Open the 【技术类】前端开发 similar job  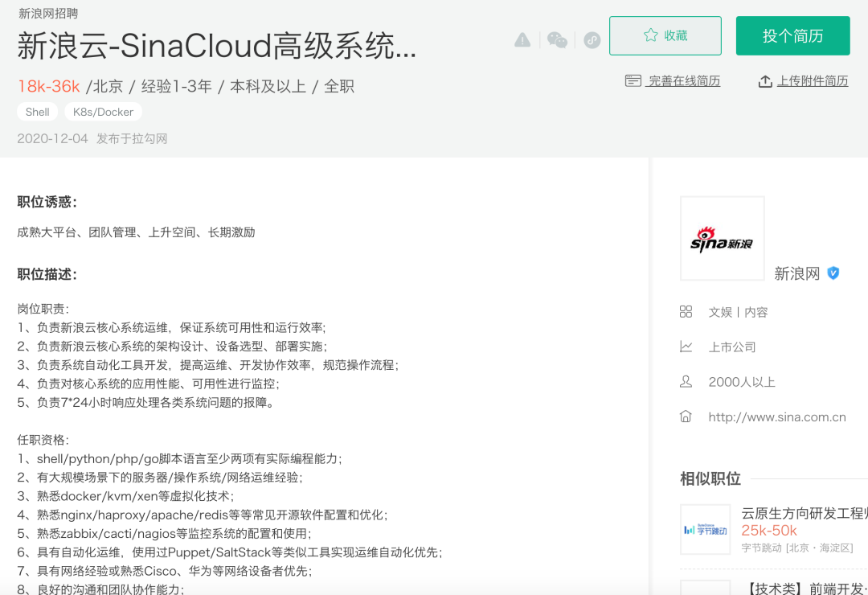[x=804, y=589]
